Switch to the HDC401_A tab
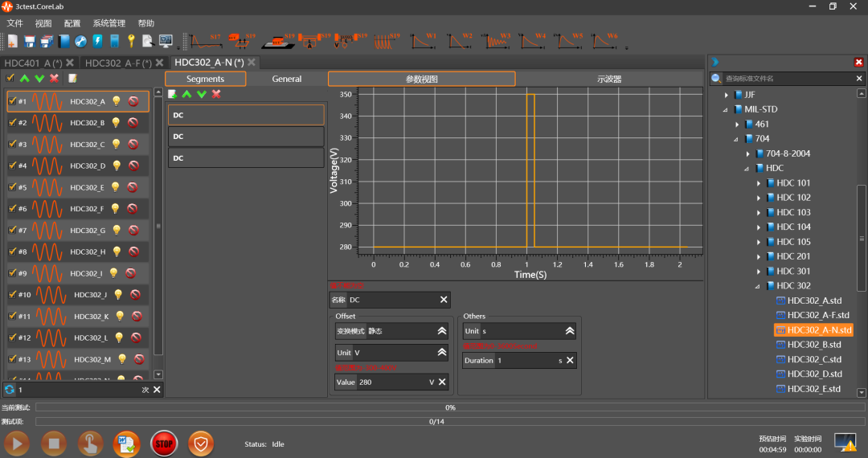868x458 pixels. pos(32,63)
